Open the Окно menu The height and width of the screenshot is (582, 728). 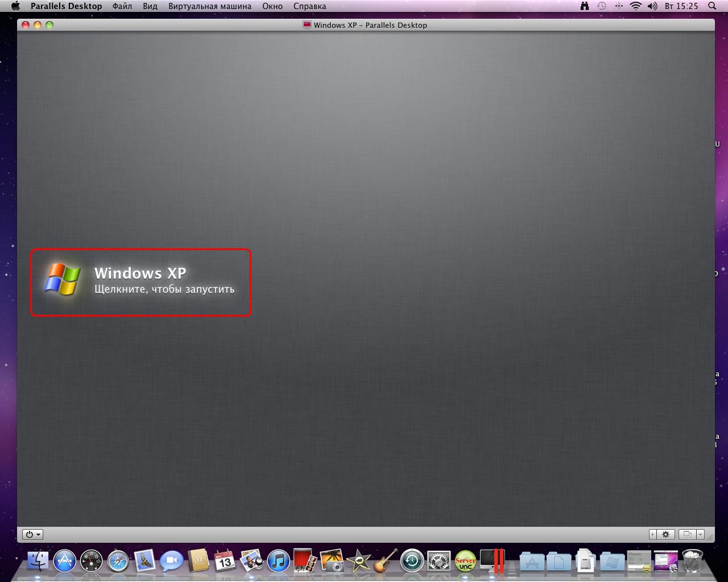pos(272,6)
